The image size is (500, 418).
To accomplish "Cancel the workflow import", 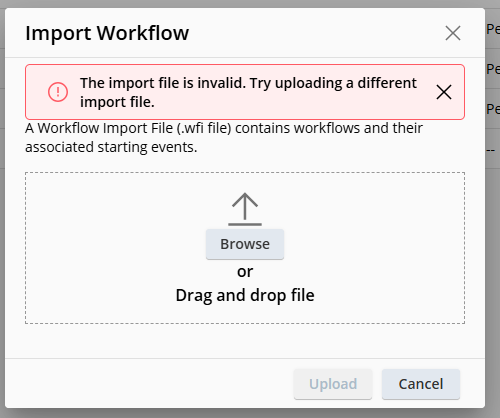I will click(x=421, y=384).
